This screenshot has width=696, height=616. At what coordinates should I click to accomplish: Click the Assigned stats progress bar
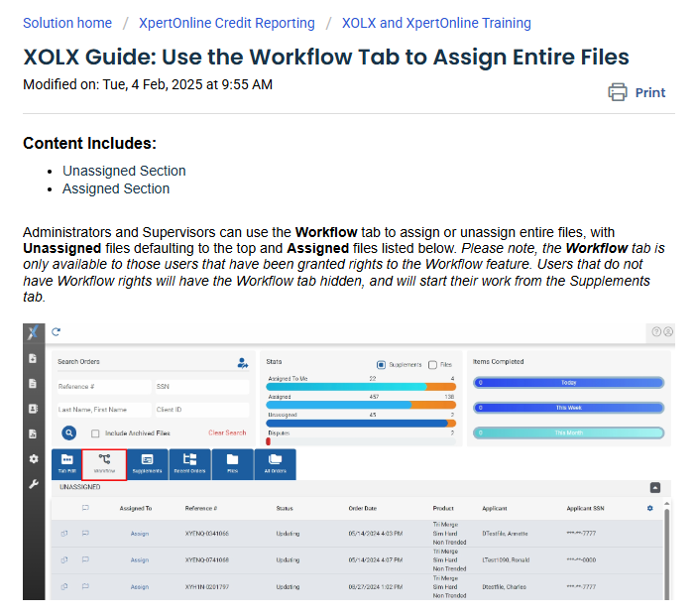[361, 405]
